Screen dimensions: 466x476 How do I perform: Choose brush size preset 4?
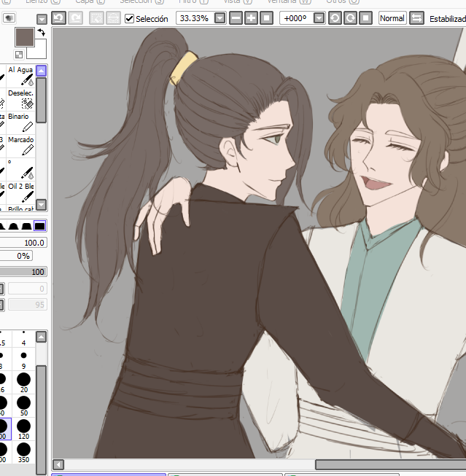pyautogui.click(x=23, y=339)
